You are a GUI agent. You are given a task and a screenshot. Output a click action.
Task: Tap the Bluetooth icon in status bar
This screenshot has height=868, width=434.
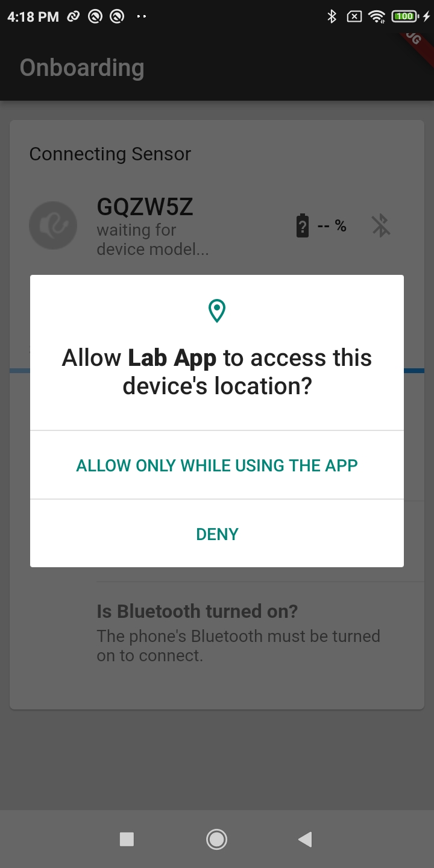tap(331, 16)
